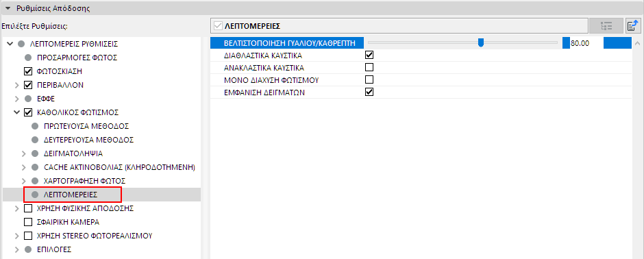Click the bullet icon beside ΠΡΩΤΕΥΟΥΣΑ ΜΕΘΟΔΟΣ

(35, 126)
